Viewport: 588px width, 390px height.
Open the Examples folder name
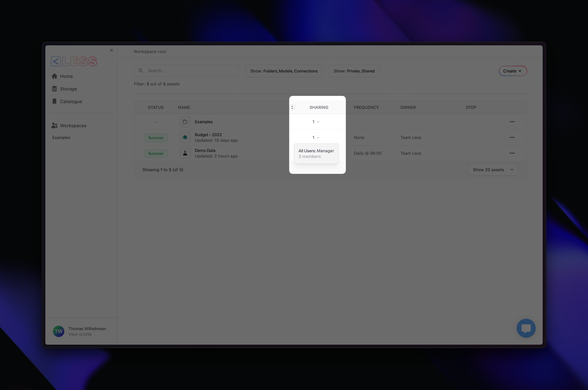coord(204,122)
